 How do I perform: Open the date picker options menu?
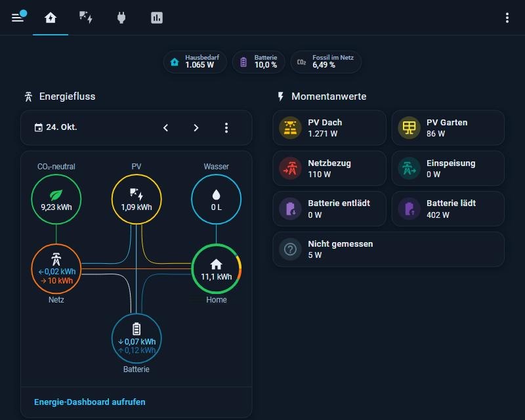pyautogui.click(x=226, y=127)
